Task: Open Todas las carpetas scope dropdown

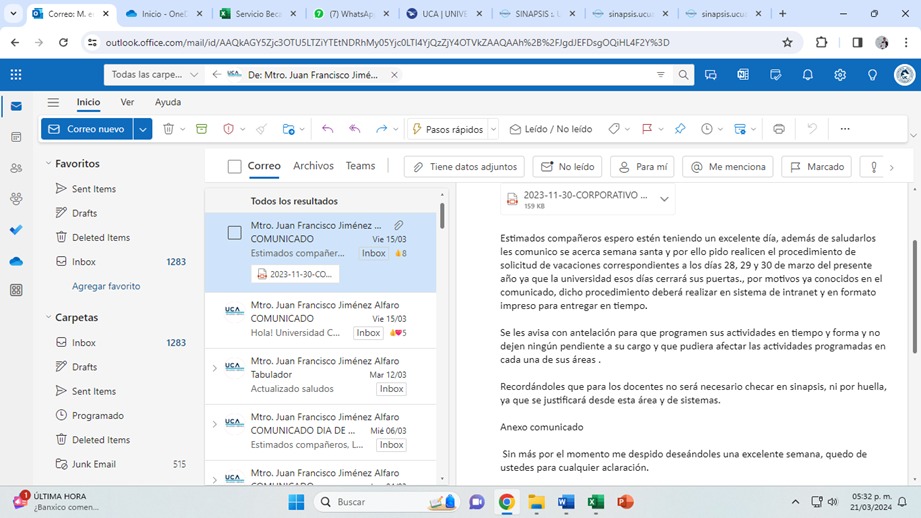Action: tap(154, 75)
